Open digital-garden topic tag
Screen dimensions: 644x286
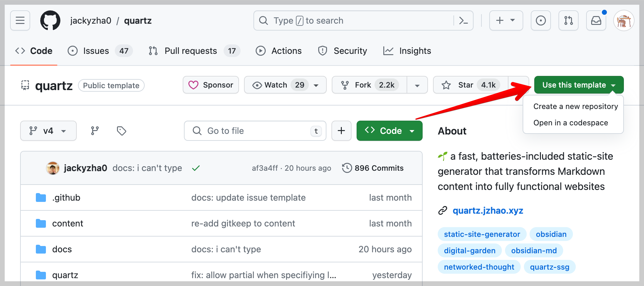click(469, 251)
